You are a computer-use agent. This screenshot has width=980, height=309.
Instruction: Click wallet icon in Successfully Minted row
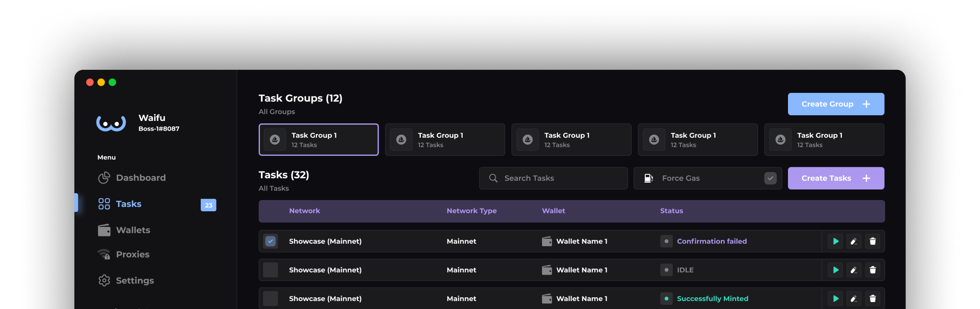[x=547, y=299]
